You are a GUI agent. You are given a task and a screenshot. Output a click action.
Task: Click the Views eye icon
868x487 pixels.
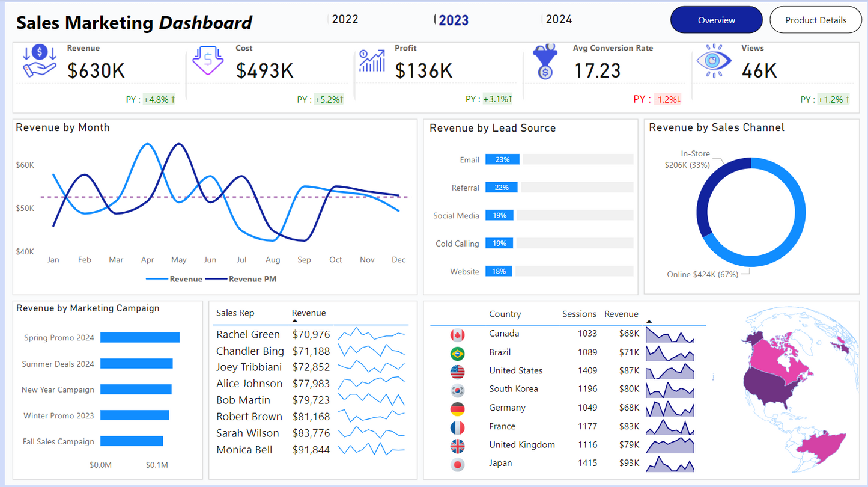tap(714, 61)
